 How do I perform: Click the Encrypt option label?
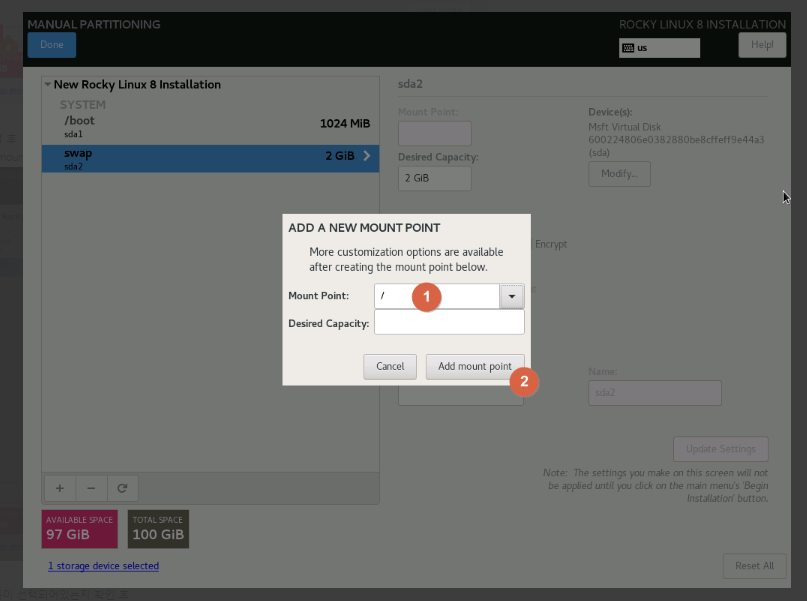coord(551,244)
